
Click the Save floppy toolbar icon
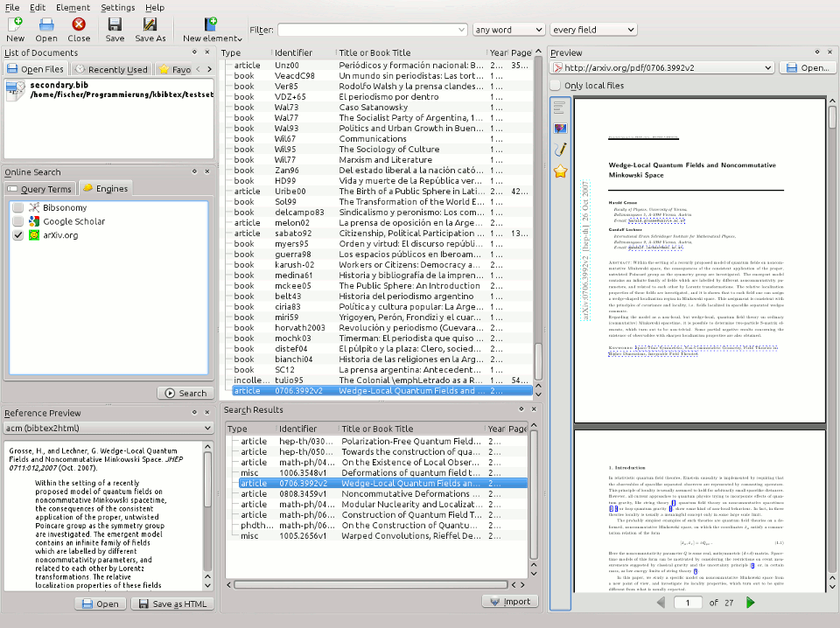[x=115, y=30]
